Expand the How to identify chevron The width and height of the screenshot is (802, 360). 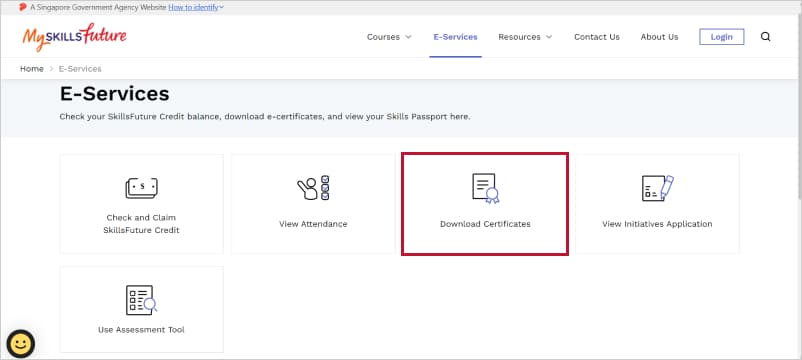point(221,7)
